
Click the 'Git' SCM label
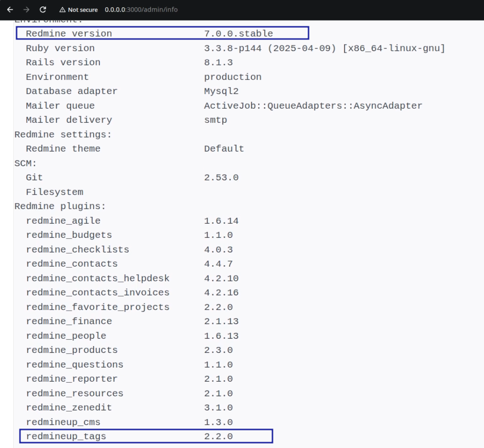click(34, 177)
